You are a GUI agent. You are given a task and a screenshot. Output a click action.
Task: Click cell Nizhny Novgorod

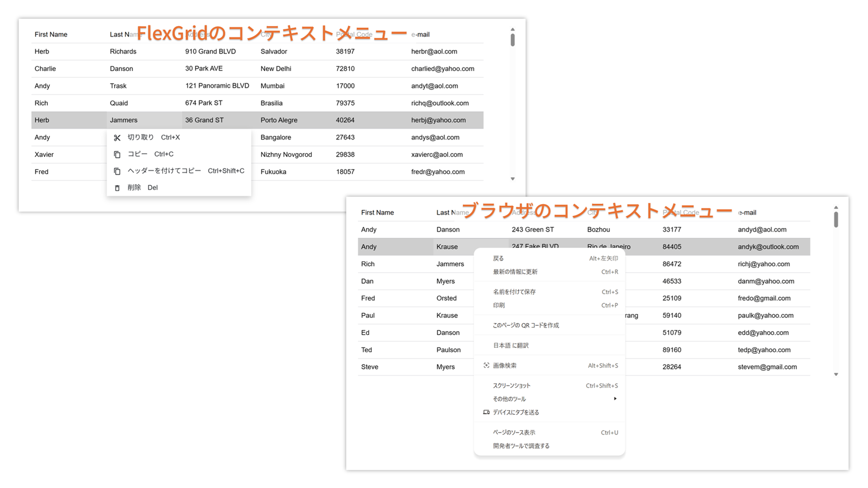286,155
